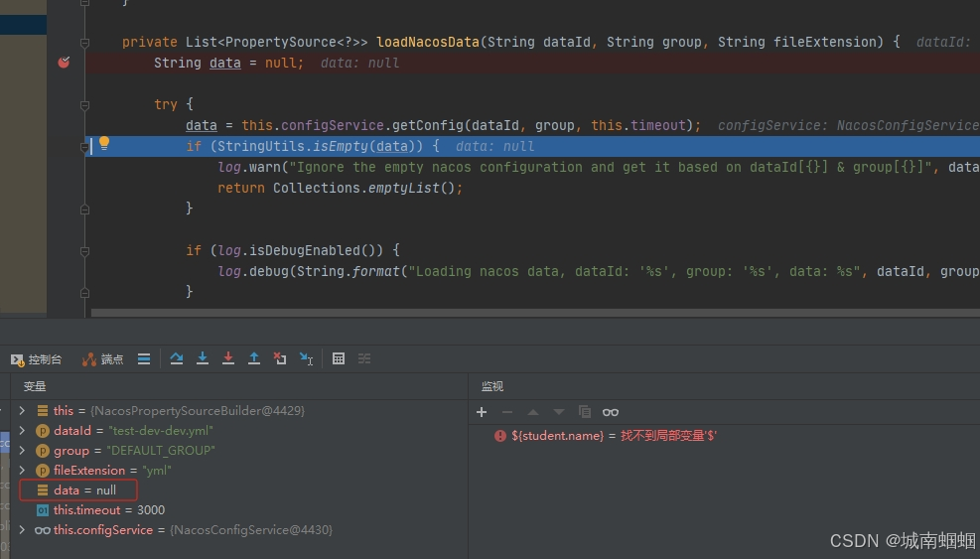Click the editor horizontal scrollbar

tap(535, 313)
